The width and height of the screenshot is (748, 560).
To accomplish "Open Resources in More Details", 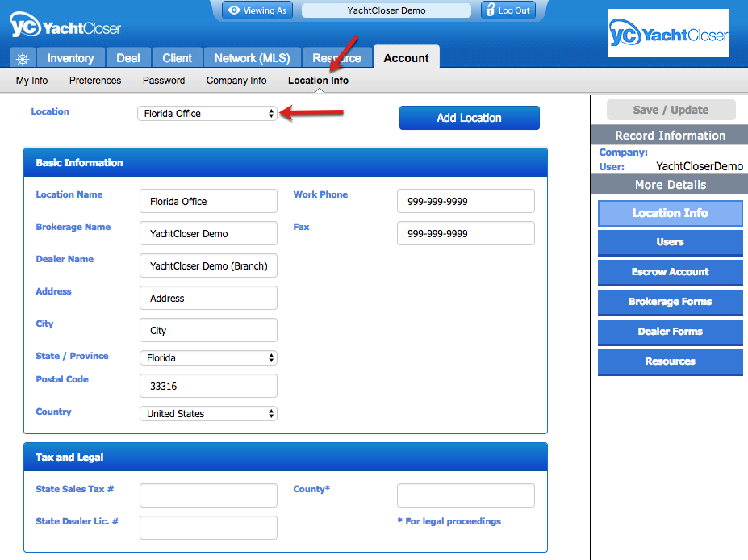I will pyautogui.click(x=671, y=361).
